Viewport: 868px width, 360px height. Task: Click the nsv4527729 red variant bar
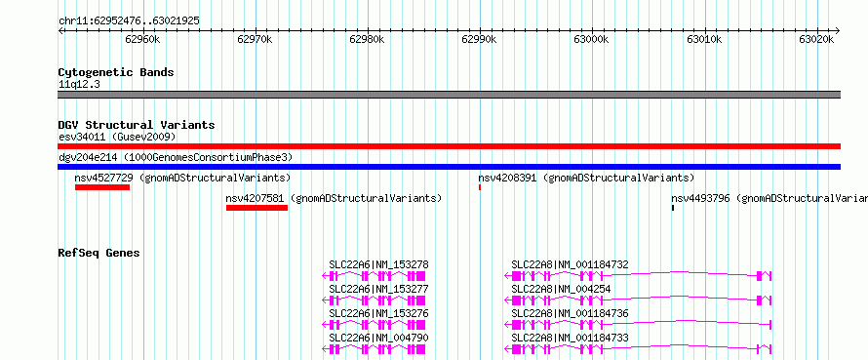pyautogui.click(x=102, y=187)
